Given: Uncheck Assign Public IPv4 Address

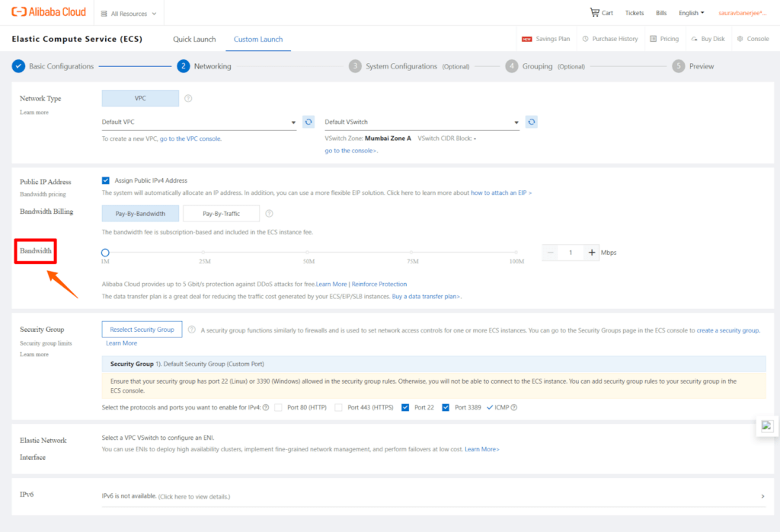Looking at the screenshot, I should (x=104, y=180).
